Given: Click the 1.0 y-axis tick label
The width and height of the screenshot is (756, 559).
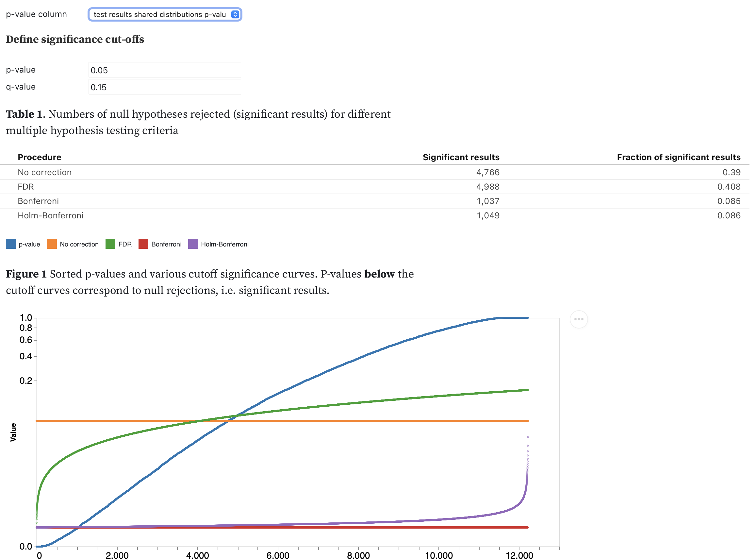Looking at the screenshot, I should click(x=26, y=318).
